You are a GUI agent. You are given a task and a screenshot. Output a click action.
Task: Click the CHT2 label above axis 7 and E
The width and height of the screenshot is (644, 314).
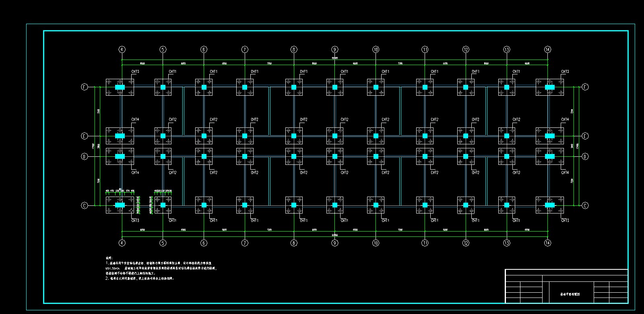(254, 119)
